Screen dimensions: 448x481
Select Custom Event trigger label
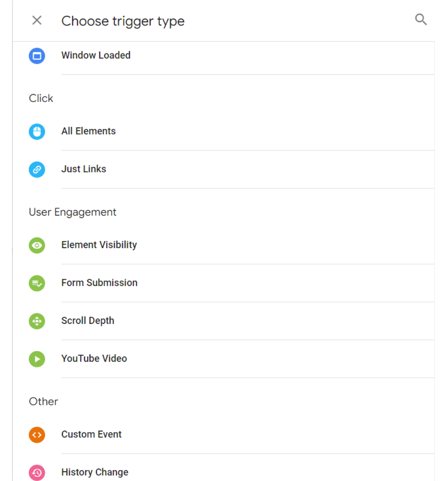pos(91,434)
